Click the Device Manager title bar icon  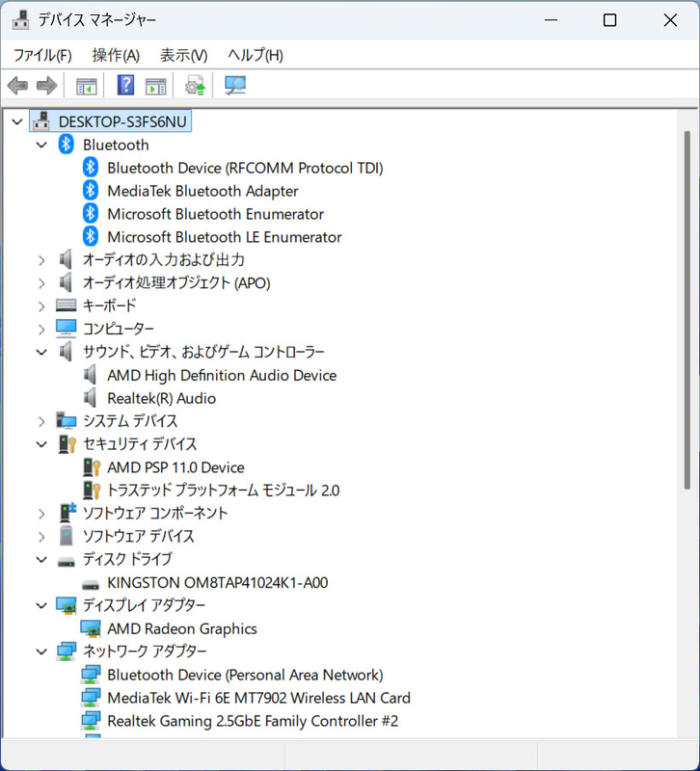click(20, 20)
